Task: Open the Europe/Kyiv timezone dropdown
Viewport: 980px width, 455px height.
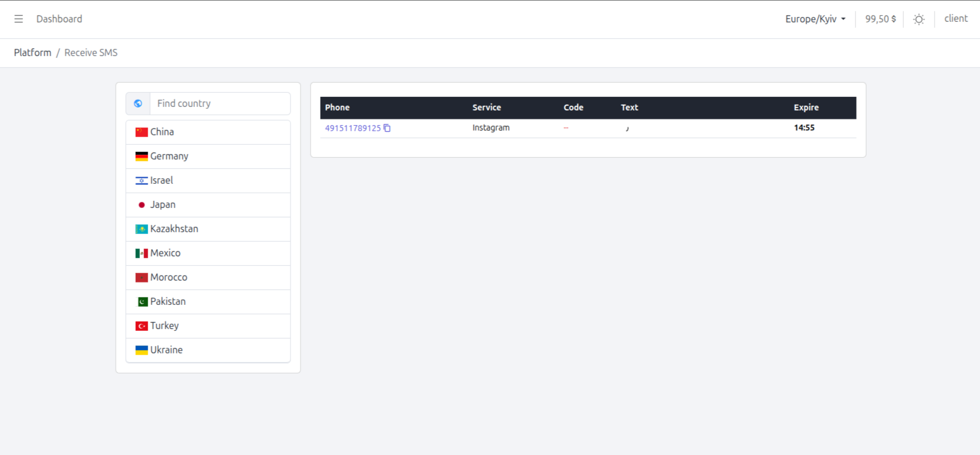Action: 815,19
